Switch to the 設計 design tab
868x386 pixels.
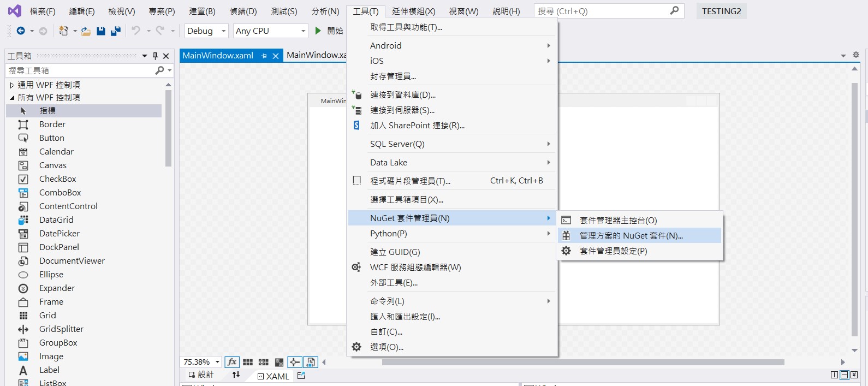tap(201, 375)
